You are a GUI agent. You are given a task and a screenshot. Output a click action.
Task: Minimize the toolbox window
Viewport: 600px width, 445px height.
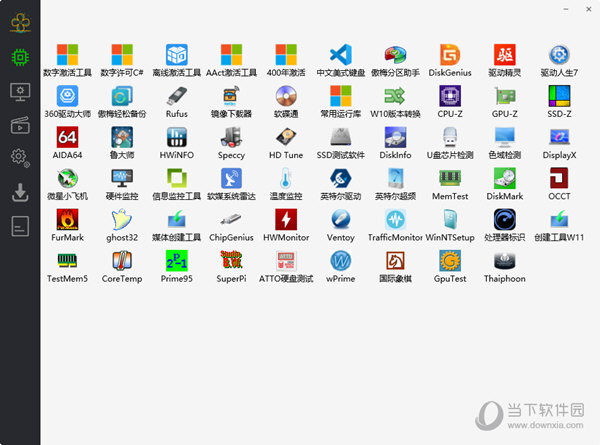(x=566, y=9)
